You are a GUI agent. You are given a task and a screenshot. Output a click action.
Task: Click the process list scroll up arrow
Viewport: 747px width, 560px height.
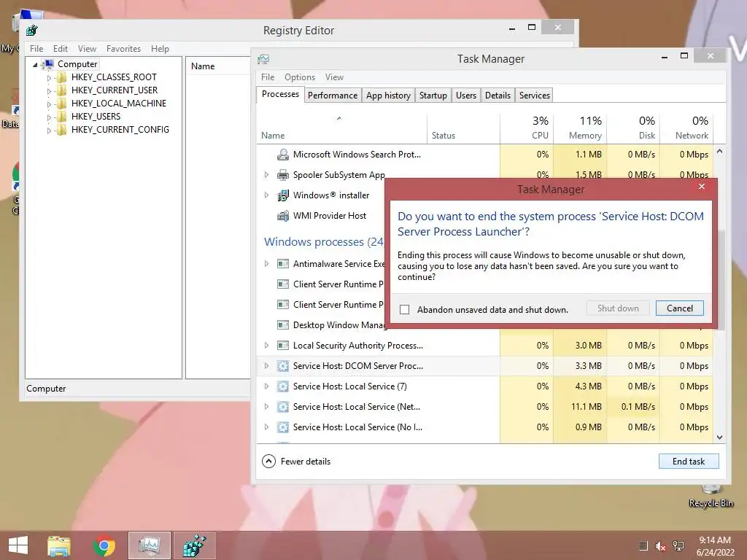point(719,151)
